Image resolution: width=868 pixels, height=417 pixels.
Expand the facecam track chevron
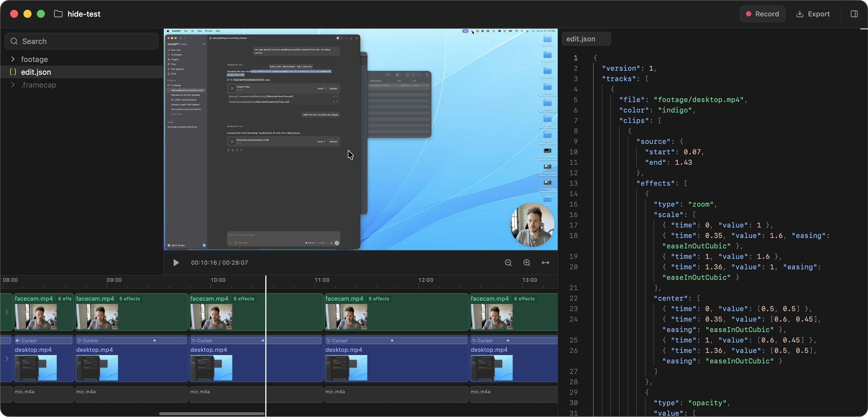[7, 312]
